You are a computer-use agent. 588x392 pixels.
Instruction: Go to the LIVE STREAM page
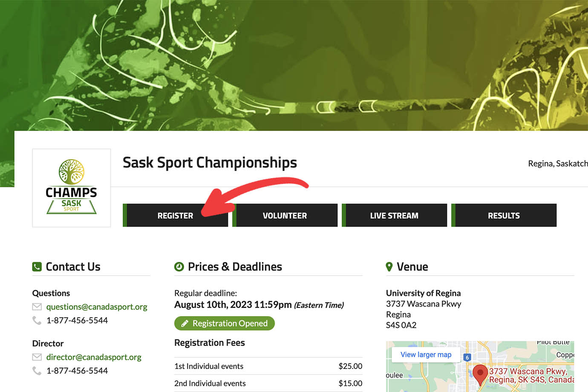coord(394,215)
